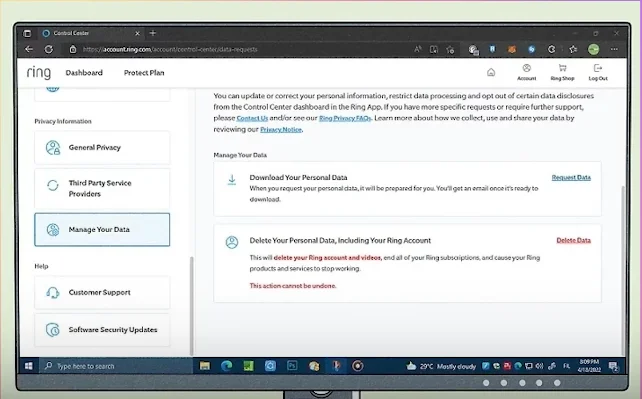Screen dimensions: 642x399
Task: Click the Read aloud icon in address bar
Action: [417, 49]
